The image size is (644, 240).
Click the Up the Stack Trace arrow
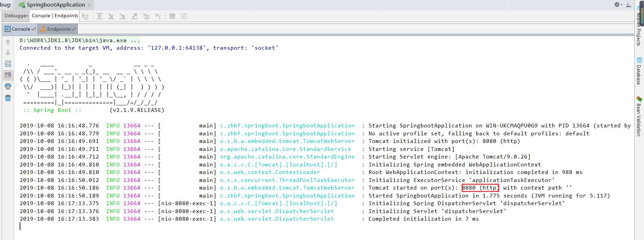(8, 42)
